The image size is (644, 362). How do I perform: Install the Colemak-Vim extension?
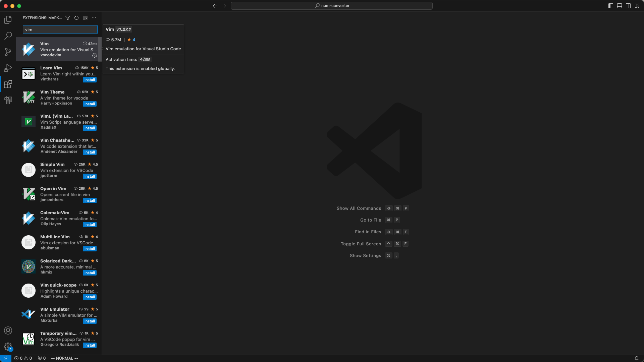coord(90,225)
